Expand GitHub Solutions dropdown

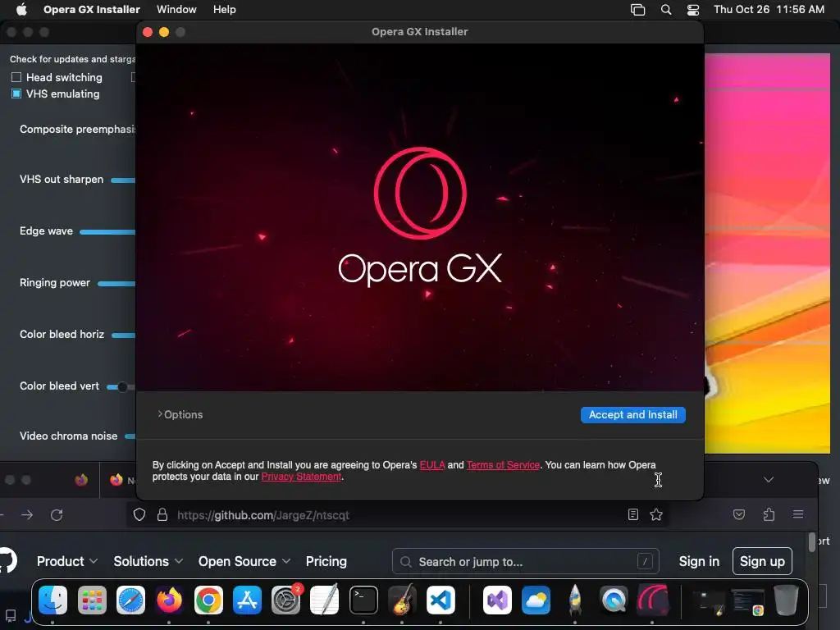click(x=148, y=561)
